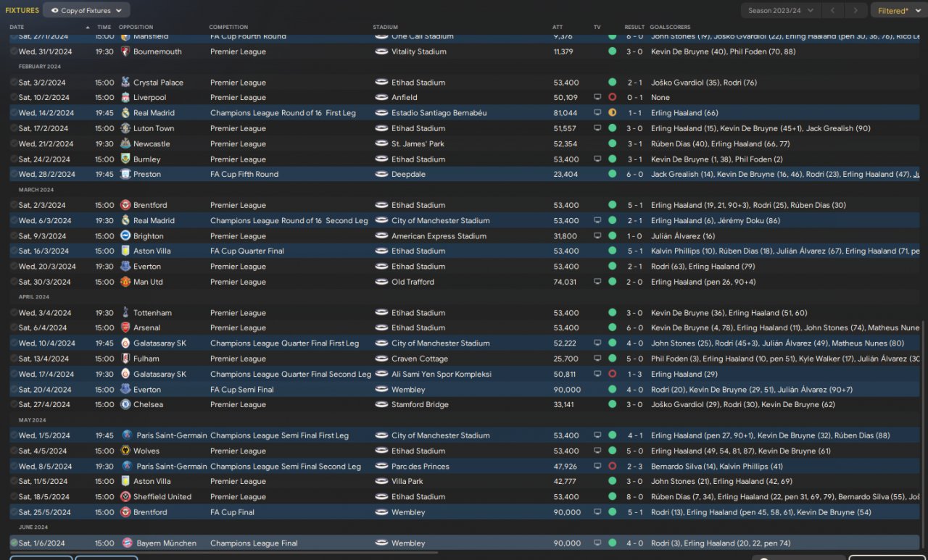The image size is (928, 560).
Task: Click the TV icon on the Man Utd row
Action: pyautogui.click(x=597, y=282)
